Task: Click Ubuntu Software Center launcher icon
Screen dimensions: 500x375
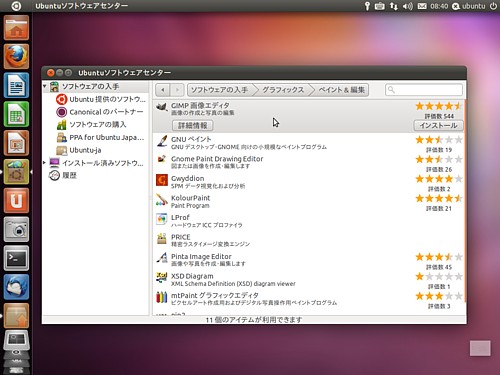Action: [16, 172]
